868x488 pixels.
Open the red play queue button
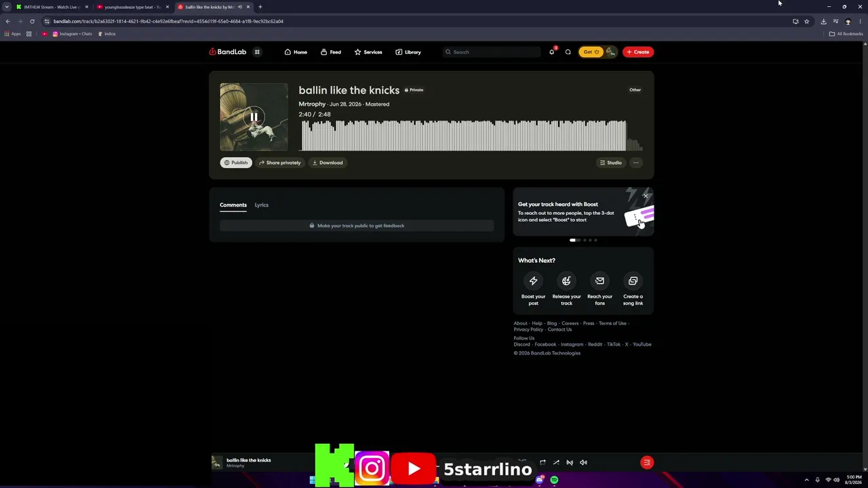coord(647,462)
